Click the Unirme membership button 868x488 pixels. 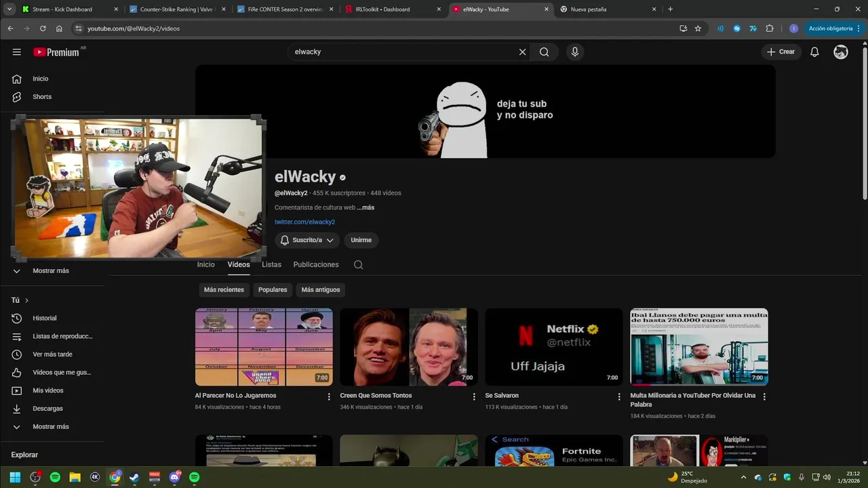(361, 240)
